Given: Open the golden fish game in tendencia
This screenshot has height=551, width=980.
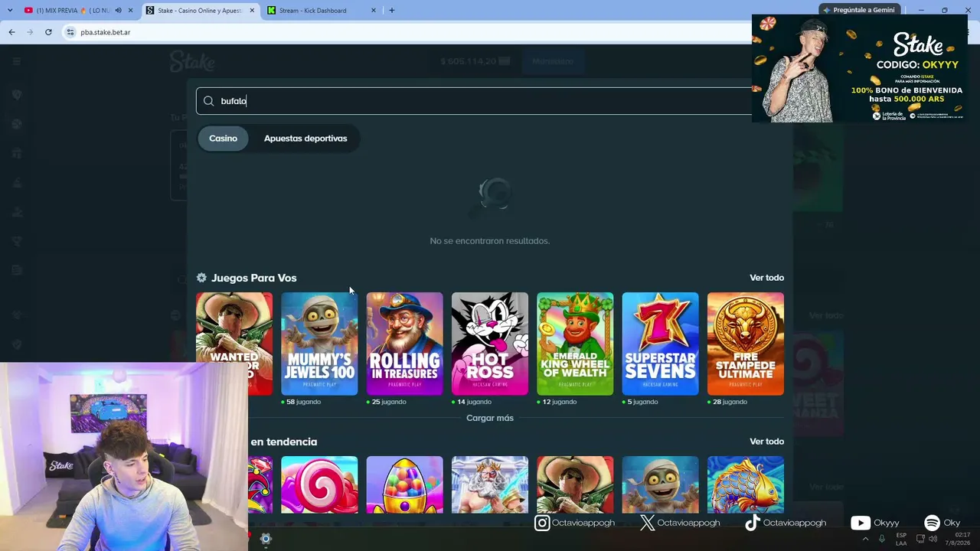Looking at the screenshot, I should tap(746, 484).
